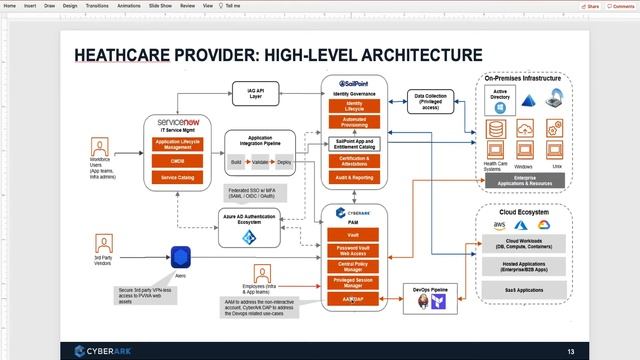Screen dimensions: 640x360
Task: Click the CMDB orange box
Action: [178, 161]
